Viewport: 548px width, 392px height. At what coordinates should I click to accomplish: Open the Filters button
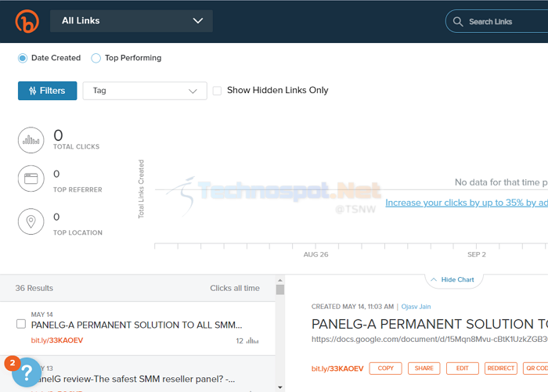coord(48,91)
